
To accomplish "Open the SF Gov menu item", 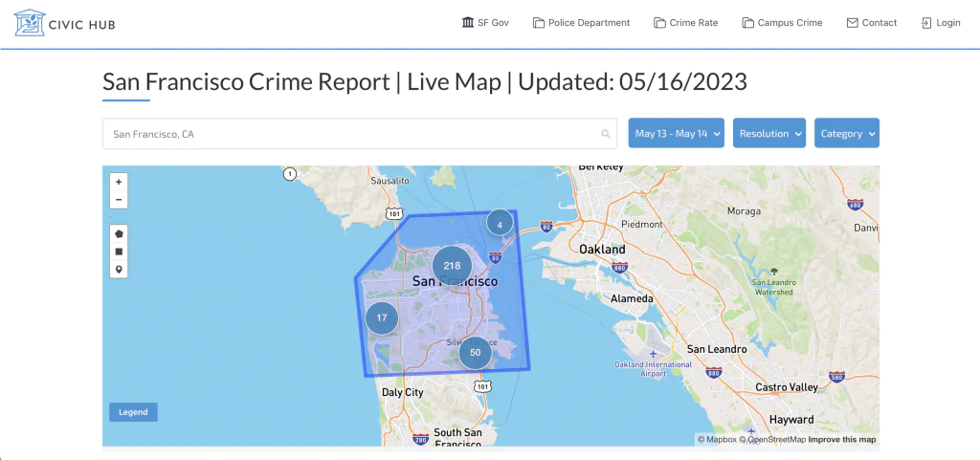I will coord(485,23).
